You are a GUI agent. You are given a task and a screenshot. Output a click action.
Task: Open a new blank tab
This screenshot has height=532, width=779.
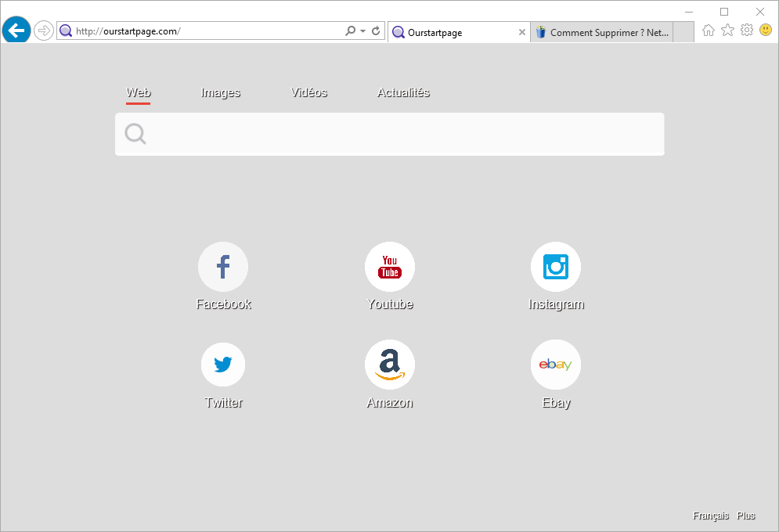pyautogui.click(x=683, y=32)
